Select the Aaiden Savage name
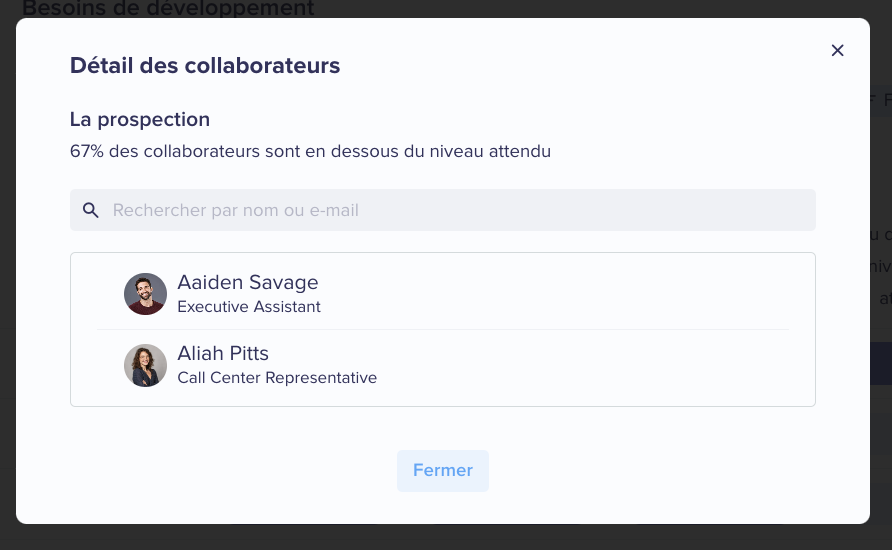Screen dimensions: 892x550 [x=247, y=282]
